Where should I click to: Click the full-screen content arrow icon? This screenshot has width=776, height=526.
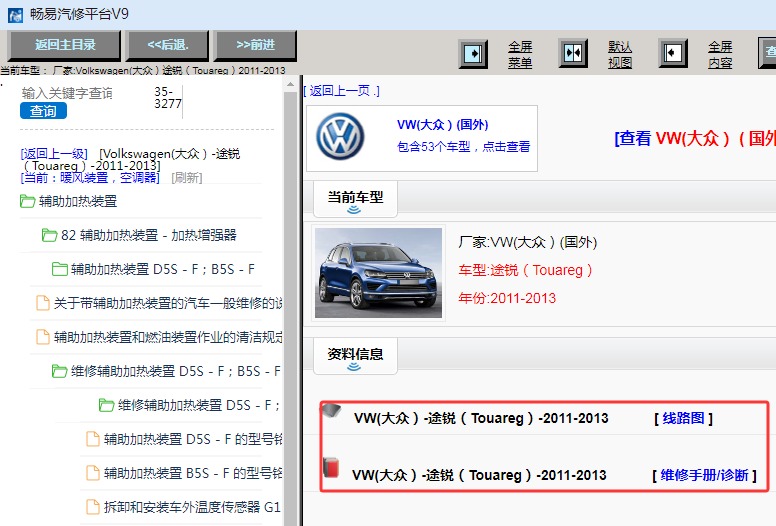[x=673, y=53]
